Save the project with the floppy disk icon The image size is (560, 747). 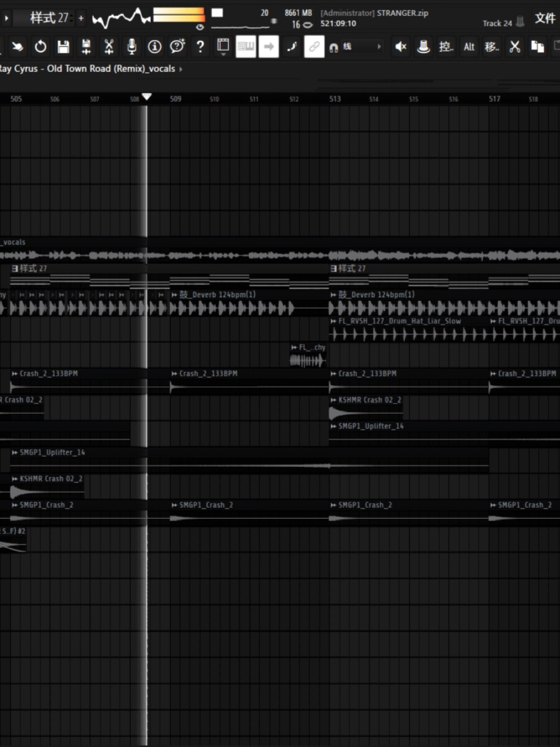pos(63,46)
